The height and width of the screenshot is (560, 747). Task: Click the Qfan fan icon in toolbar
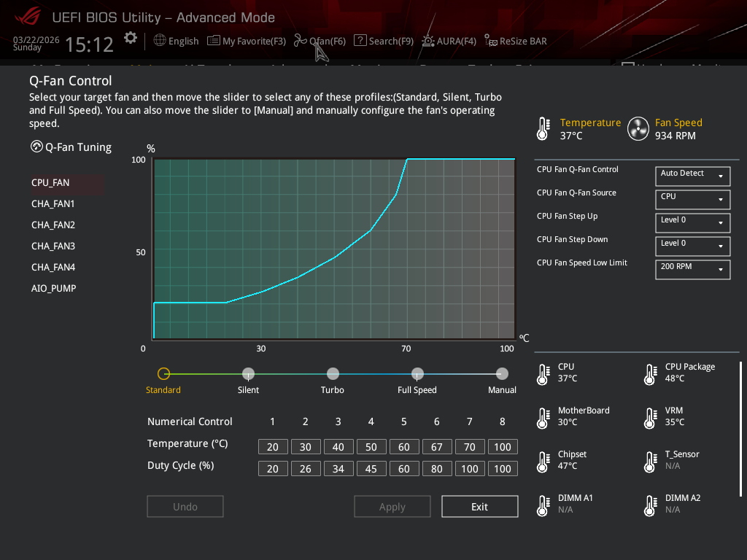[300, 41]
